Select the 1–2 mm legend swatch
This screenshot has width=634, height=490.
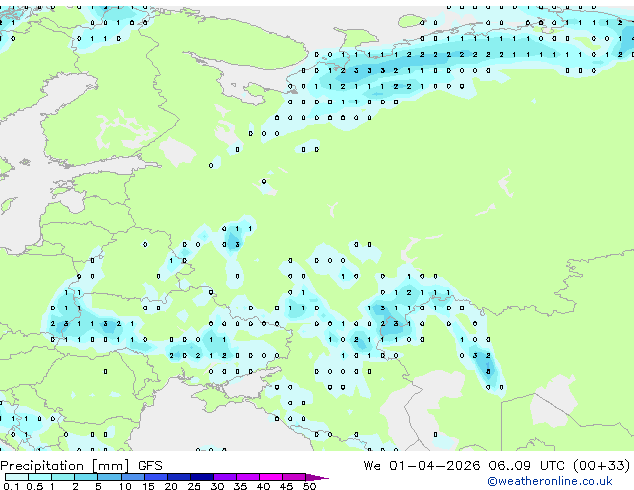pyautogui.click(x=63, y=477)
